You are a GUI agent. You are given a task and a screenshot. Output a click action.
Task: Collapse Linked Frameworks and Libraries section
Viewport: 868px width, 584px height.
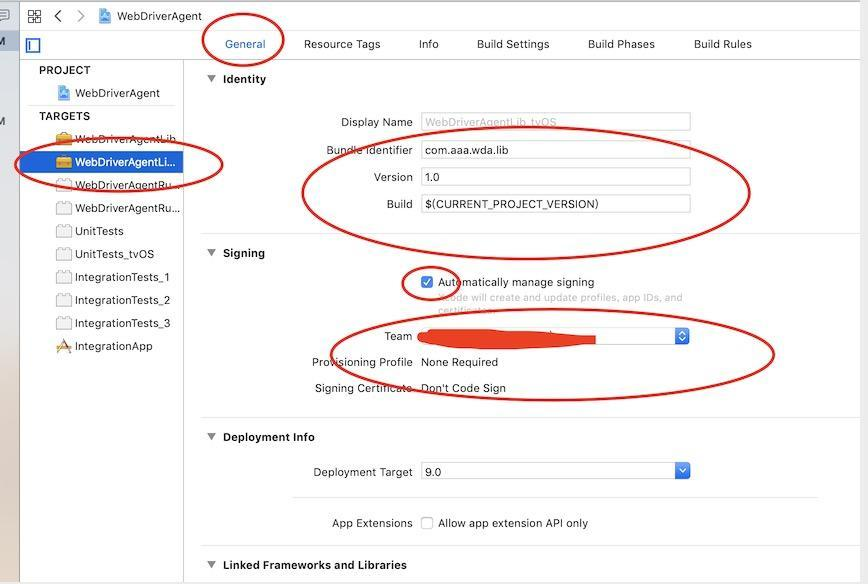(x=211, y=565)
